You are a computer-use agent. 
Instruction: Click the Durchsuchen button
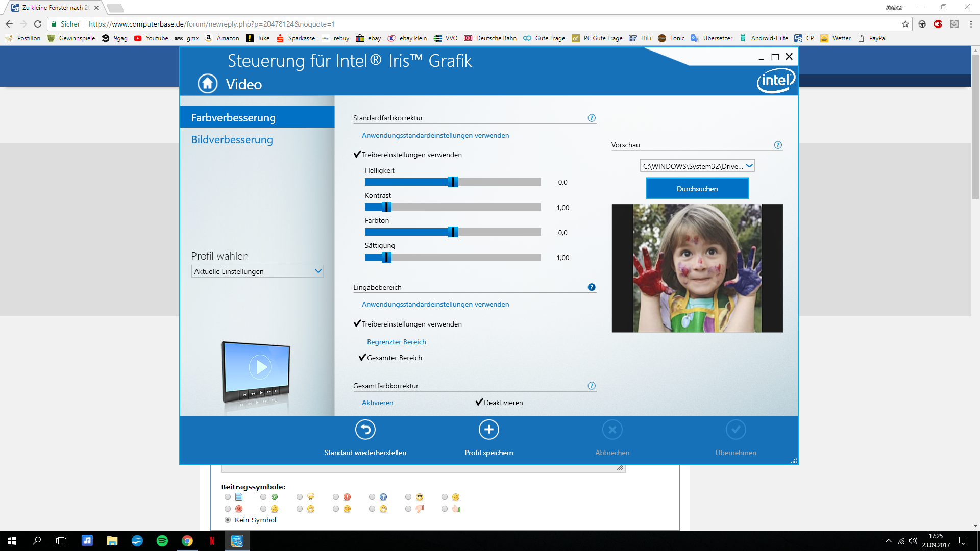click(x=697, y=189)
